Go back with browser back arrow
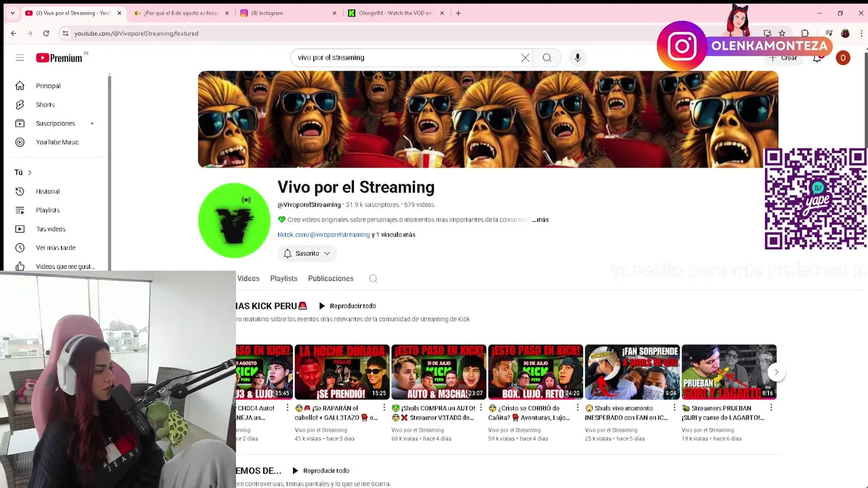The image size is (868, 488). pos(14,33)
